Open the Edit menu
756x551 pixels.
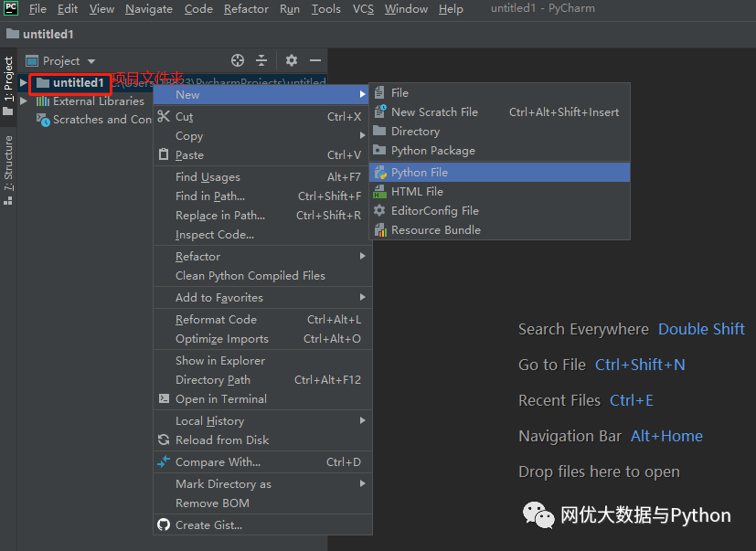(68, 8)
